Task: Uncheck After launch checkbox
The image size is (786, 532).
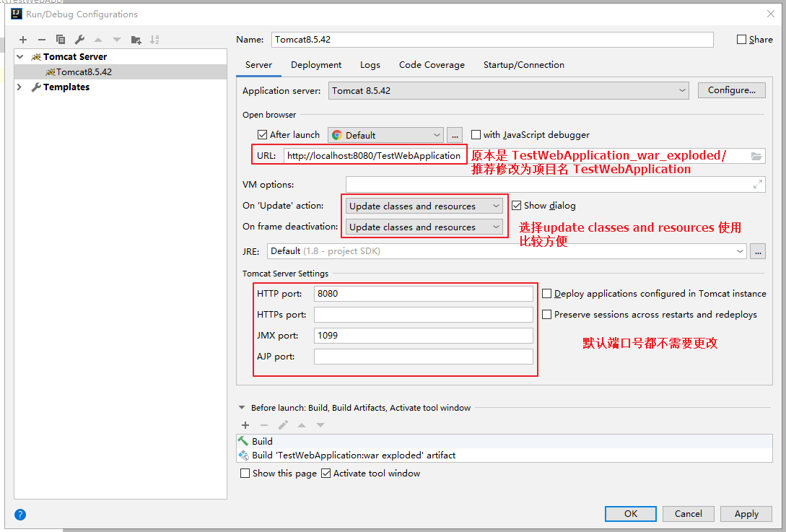Action: click(x=262, y=135)
